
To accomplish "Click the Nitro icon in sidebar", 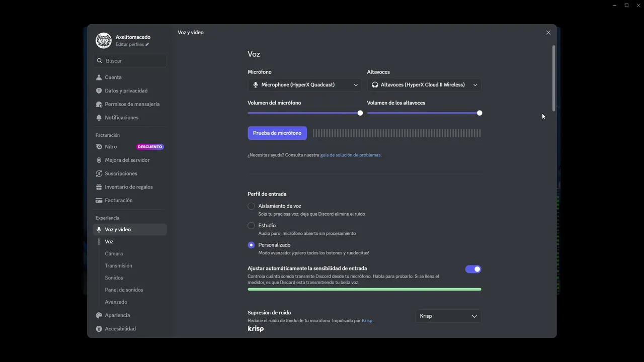I will pos(99,147).
